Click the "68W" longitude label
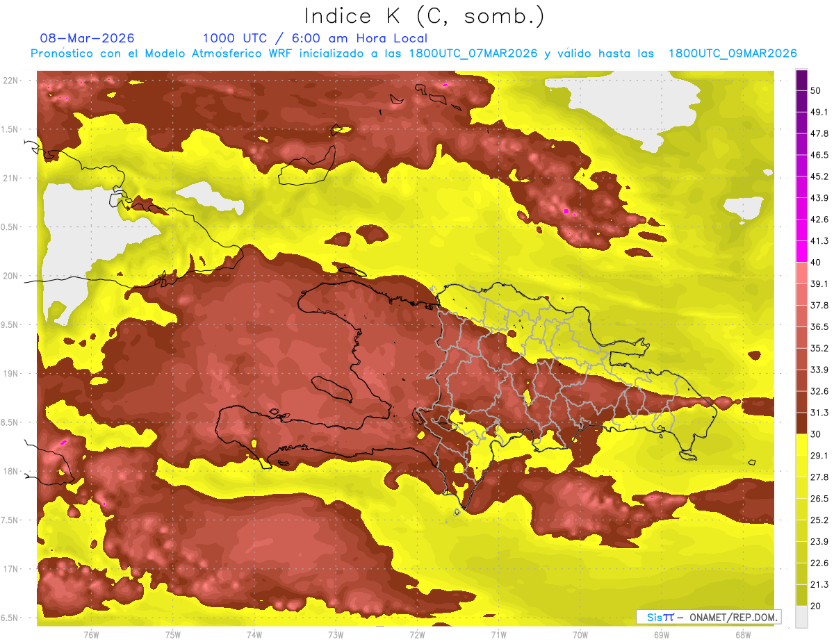This screenshot has width=834, height=644. pyautogui.click(x=743, y=635)
